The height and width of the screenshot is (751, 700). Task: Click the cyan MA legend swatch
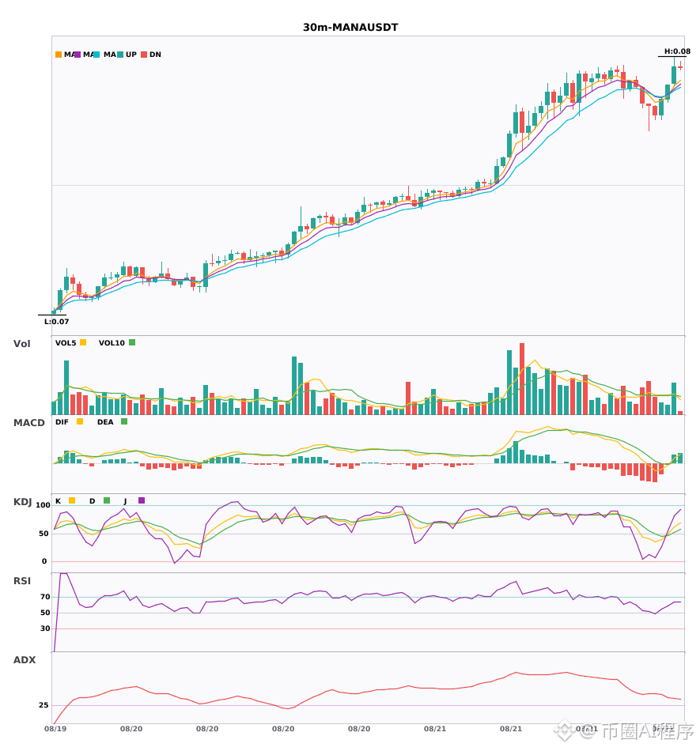[96, 55]
